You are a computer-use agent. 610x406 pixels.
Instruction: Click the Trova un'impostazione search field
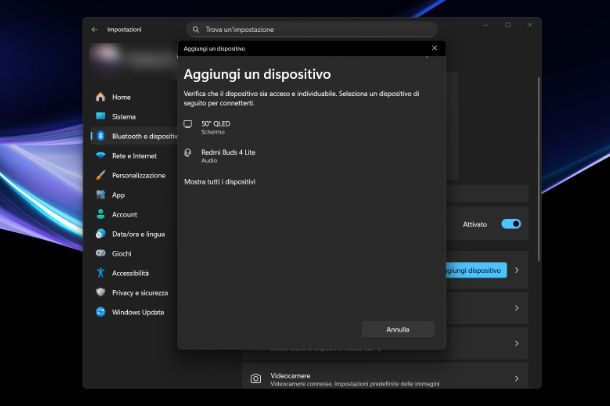pyautogui.click(x=311, y=30)
